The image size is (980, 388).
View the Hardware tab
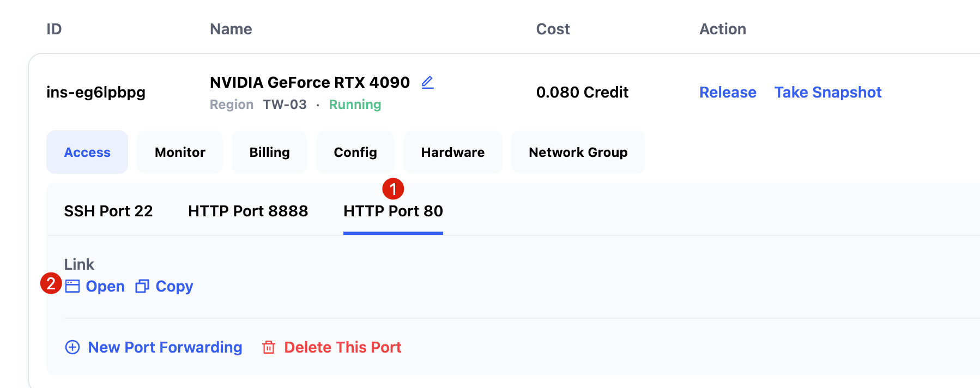[452, 152]
